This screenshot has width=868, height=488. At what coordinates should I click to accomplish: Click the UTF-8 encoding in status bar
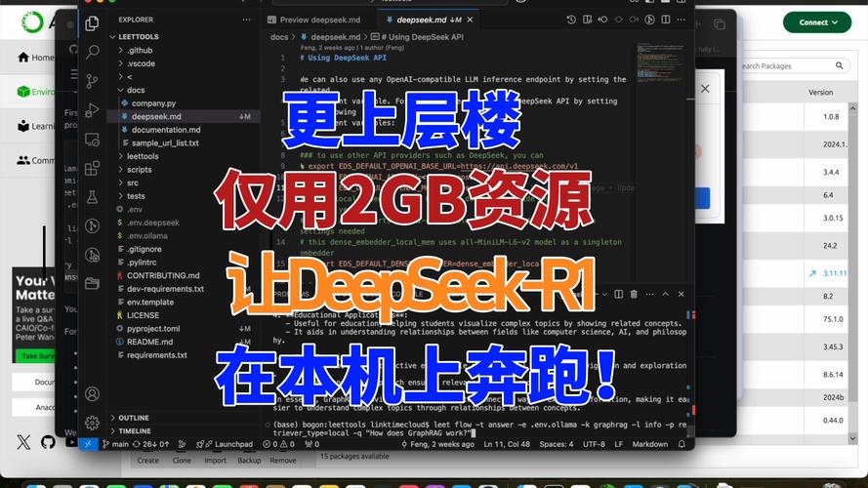pos(594,444)
